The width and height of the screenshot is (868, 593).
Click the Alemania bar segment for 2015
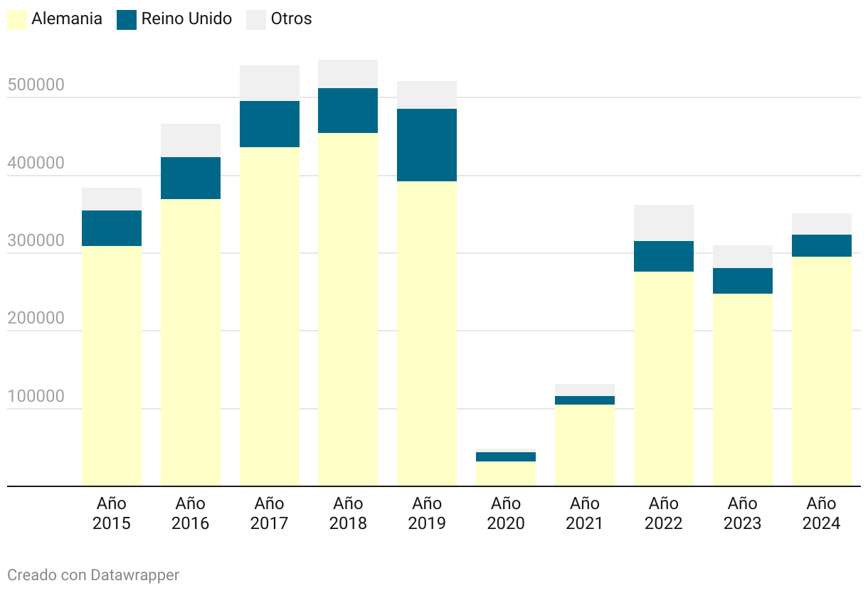click(112, 366)
